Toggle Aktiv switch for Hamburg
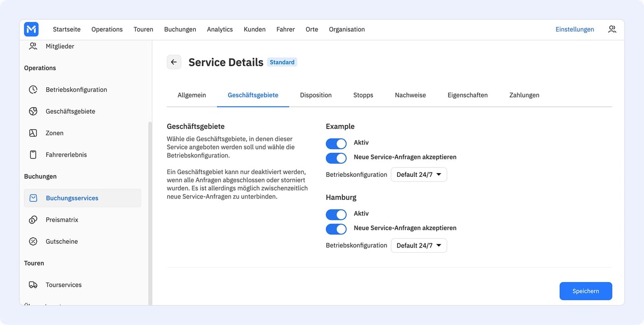 coord(336,215)
